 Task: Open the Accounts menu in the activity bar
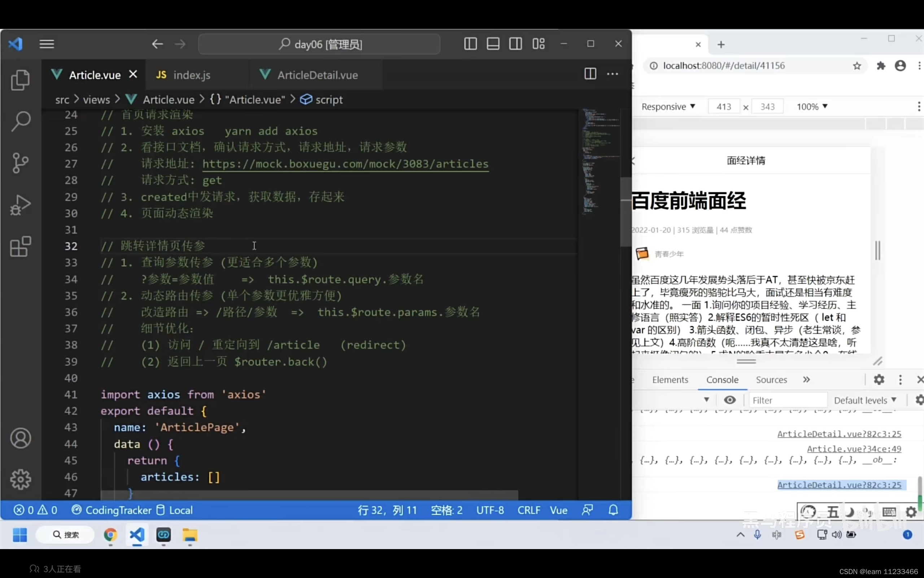coord(20,438)
